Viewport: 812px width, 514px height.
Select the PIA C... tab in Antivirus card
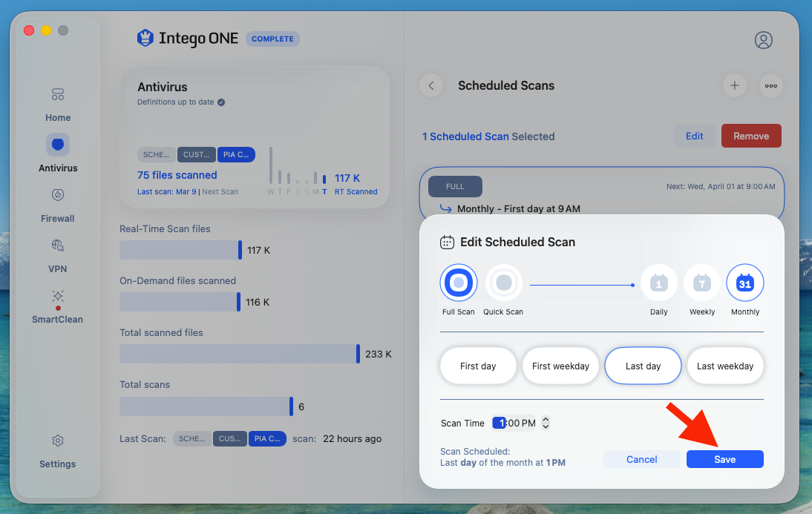tap(236, 154)
